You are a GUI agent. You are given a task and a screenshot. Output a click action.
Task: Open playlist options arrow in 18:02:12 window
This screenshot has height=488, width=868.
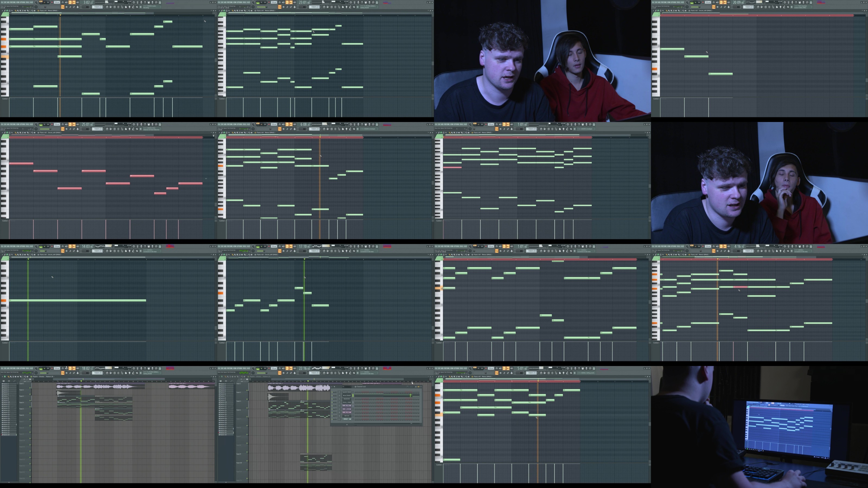[2, 377]
